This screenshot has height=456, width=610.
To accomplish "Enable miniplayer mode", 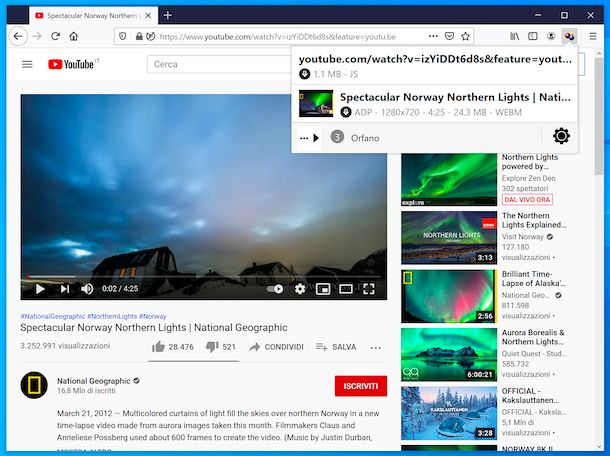I will 323,289.
